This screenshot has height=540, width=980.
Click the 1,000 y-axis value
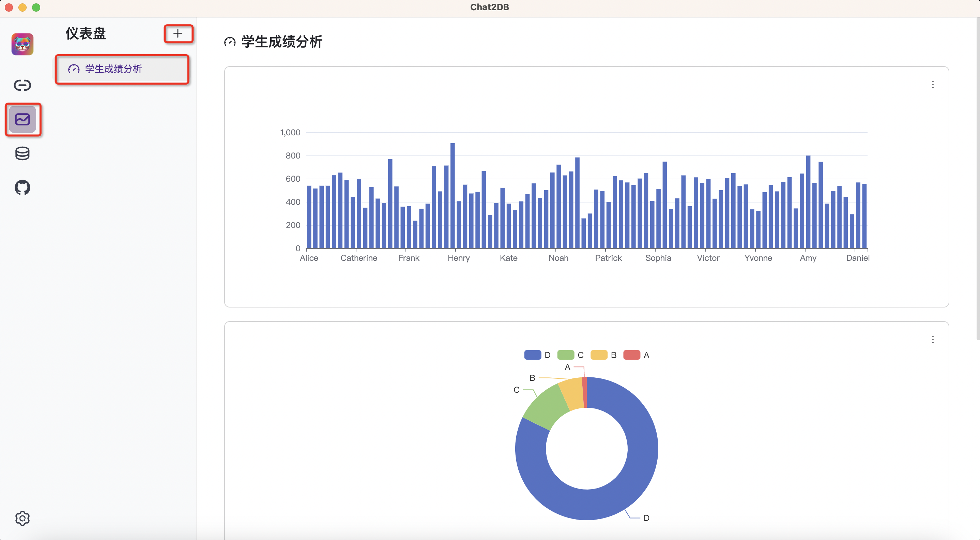(x=290, y=132)
